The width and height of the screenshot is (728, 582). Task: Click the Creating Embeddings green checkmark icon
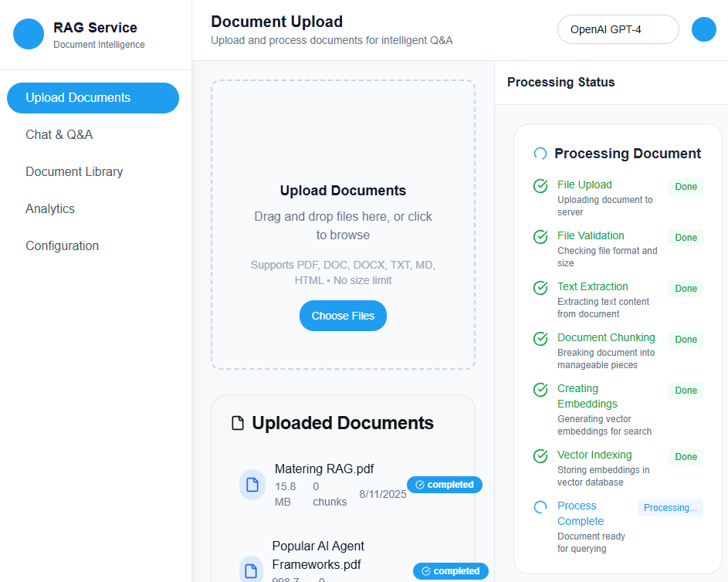540,390
